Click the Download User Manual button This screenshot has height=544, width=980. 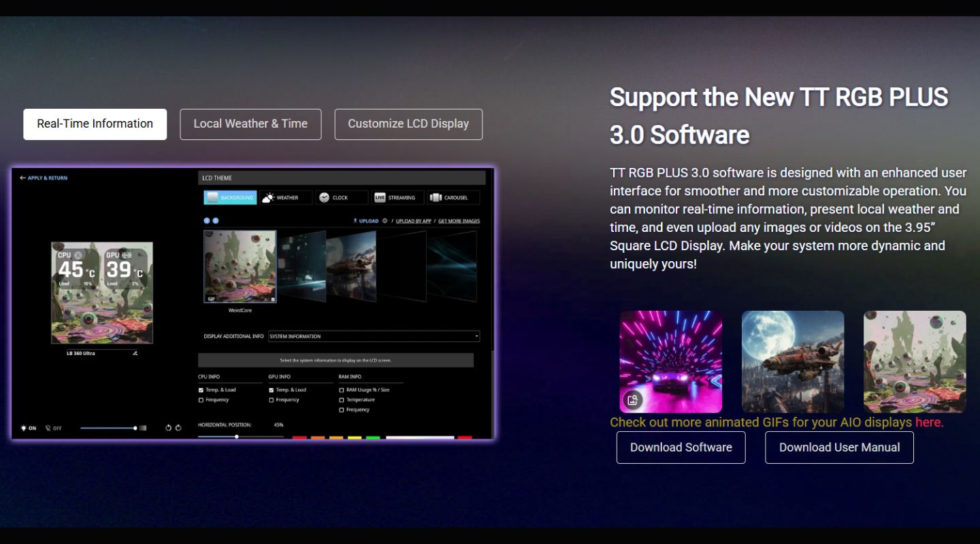click(840, 447)
